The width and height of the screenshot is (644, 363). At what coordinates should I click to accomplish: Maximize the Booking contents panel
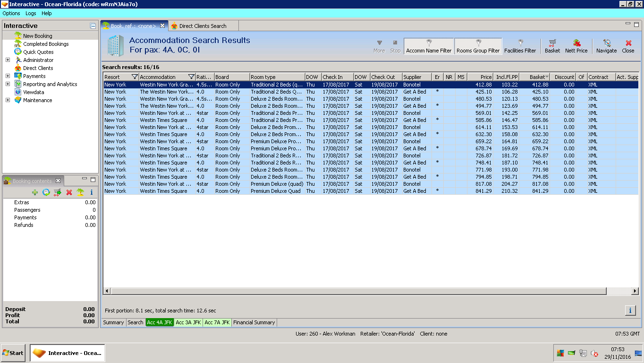point(93,180)
